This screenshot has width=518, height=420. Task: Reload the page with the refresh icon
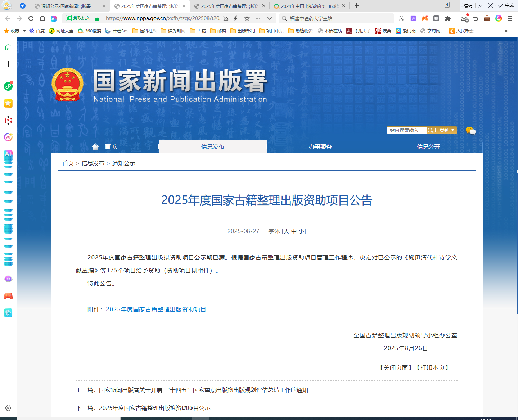[31, 18]
